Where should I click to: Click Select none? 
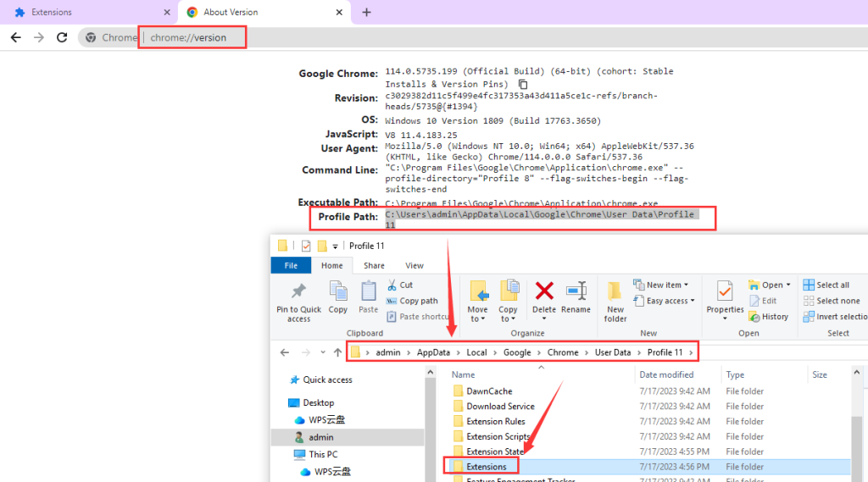pyautogui.click(x=832, y=301)
